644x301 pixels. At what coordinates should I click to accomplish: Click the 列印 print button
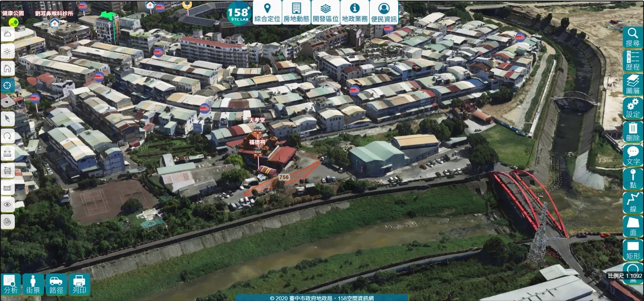tap(79, 284)
